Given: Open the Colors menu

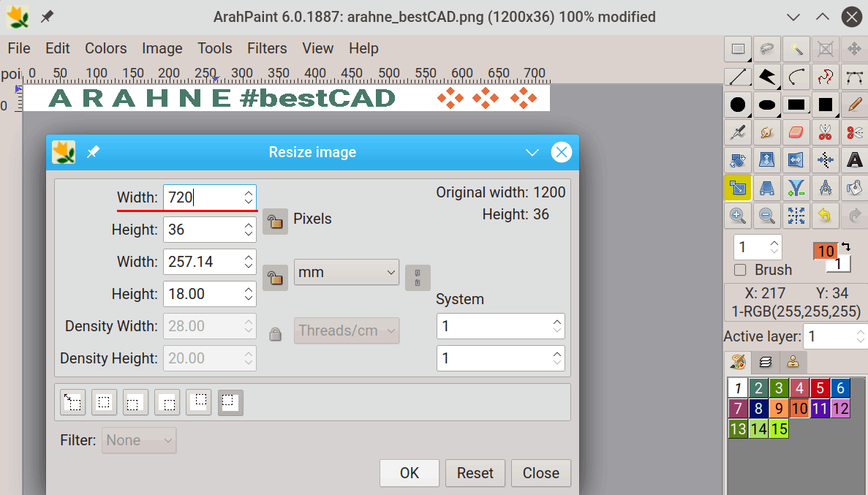Looking at the screenshot, I should click(x=106, y=48).
